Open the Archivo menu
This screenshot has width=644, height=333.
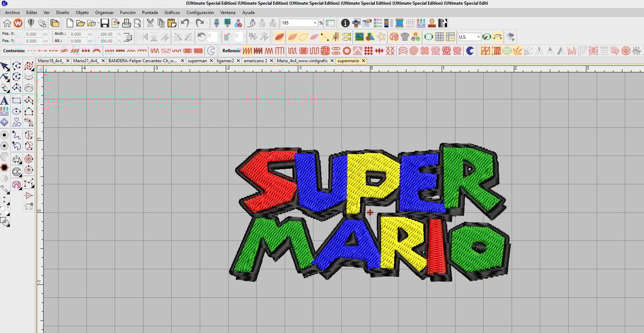12,12
